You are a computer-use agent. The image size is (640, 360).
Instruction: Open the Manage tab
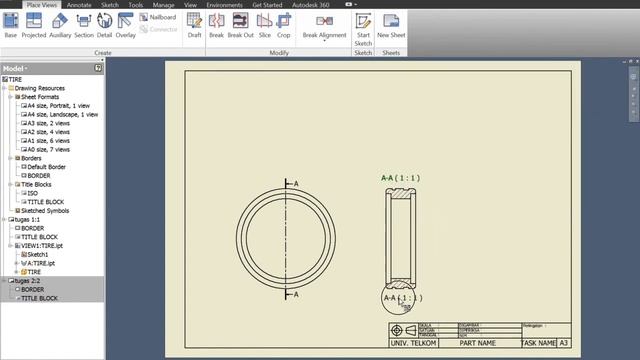point(163,5)
